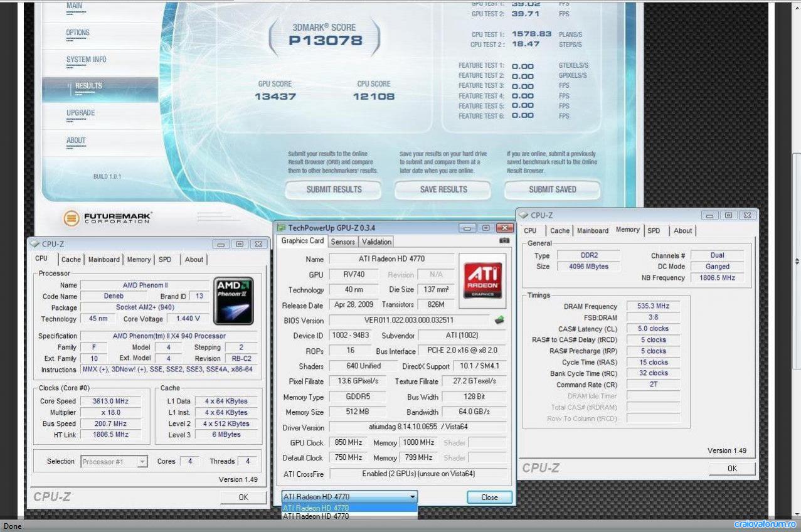The width and height of the screenshot is (801, 532).
Task: Switch to CPU tab in CPU-Z memory window
Action: pos(530,231)
